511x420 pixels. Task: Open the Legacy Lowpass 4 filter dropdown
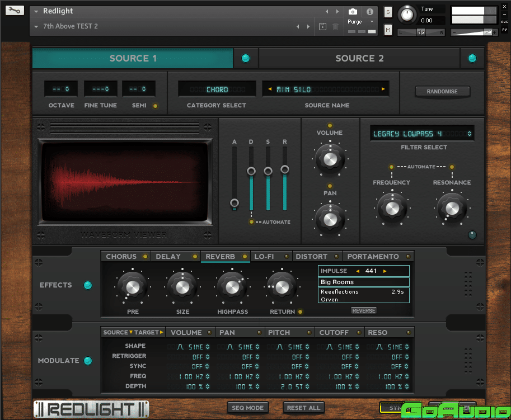point(423,134)
